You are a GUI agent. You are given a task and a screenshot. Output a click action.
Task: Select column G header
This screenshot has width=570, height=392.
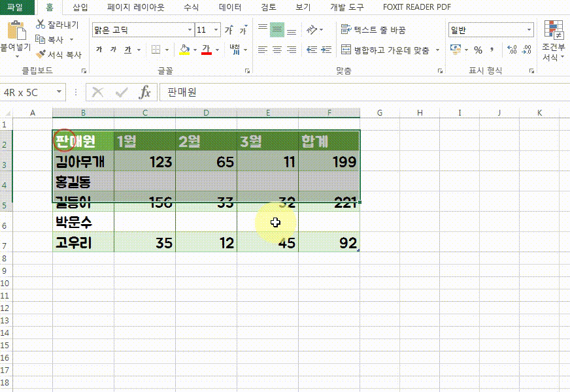coord(380,112)
